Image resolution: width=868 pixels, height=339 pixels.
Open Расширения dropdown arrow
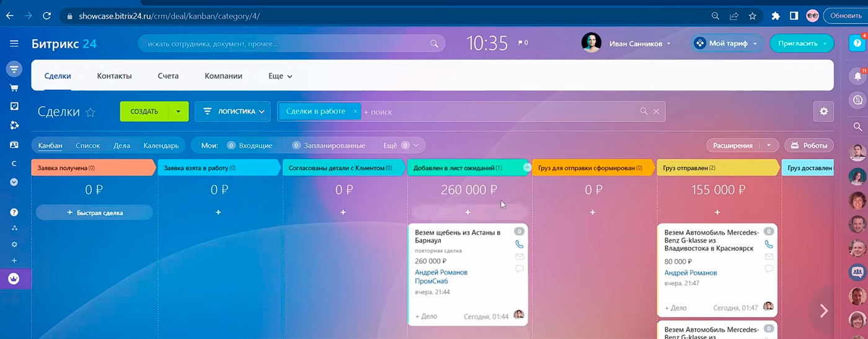pos(769,145)
